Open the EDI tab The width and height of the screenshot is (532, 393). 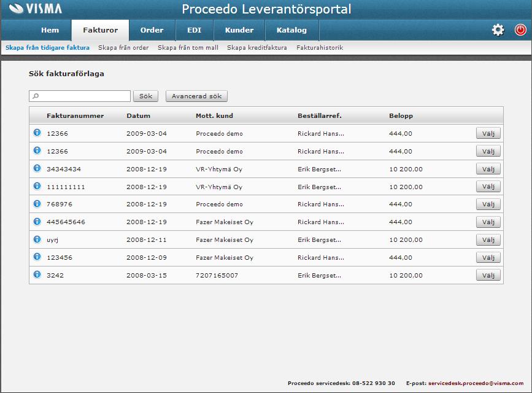(x=195, y=30)
